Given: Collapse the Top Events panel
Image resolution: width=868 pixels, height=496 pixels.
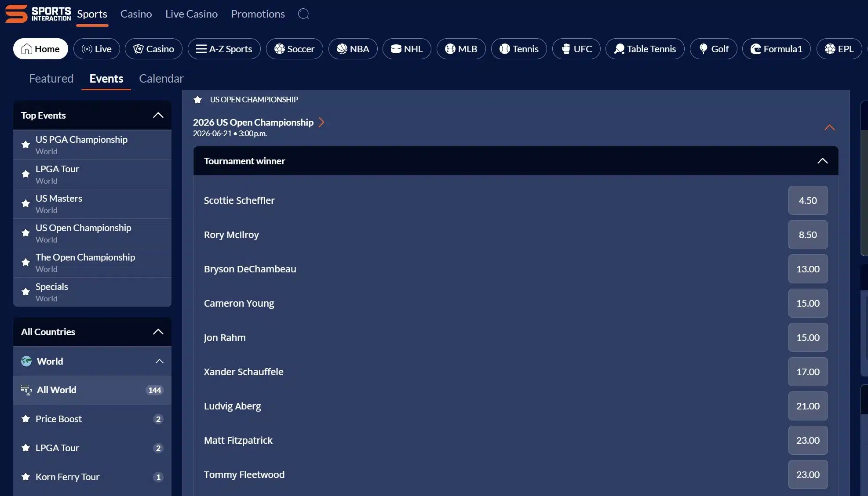Looking at the screenshot, I should (158, 115).
